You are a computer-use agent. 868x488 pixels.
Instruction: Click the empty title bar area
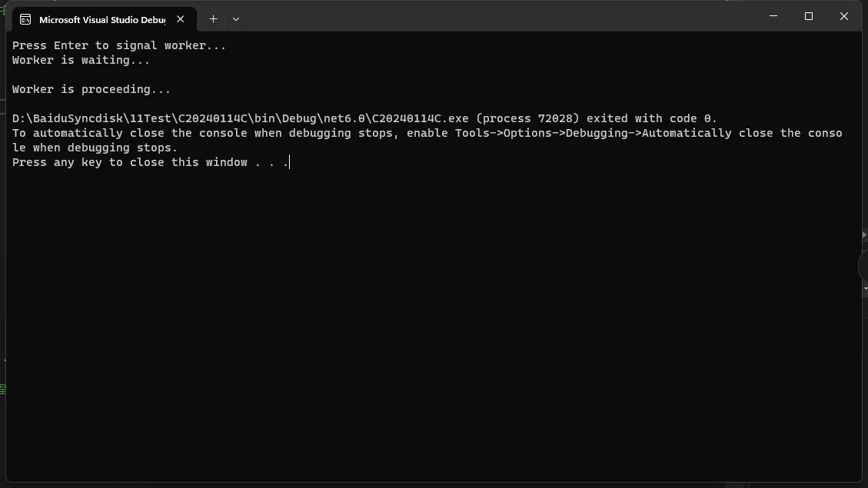click(x=498, y=17)
